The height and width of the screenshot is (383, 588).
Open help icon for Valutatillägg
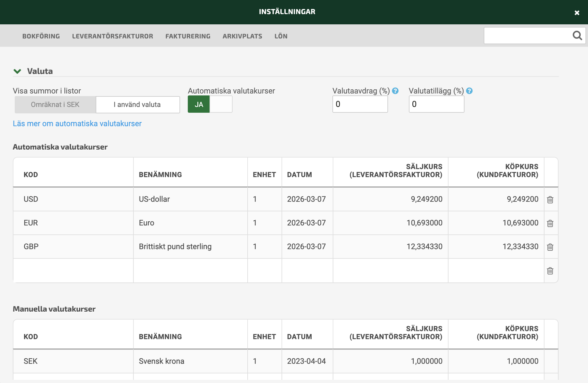(x=469, y=91)
